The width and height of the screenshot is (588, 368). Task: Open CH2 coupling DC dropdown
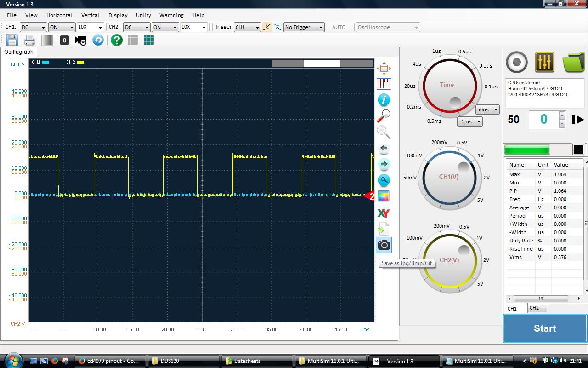(136, 27)
